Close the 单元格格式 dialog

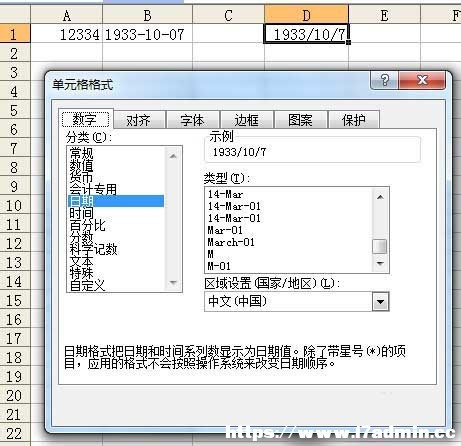pos(422,80)
